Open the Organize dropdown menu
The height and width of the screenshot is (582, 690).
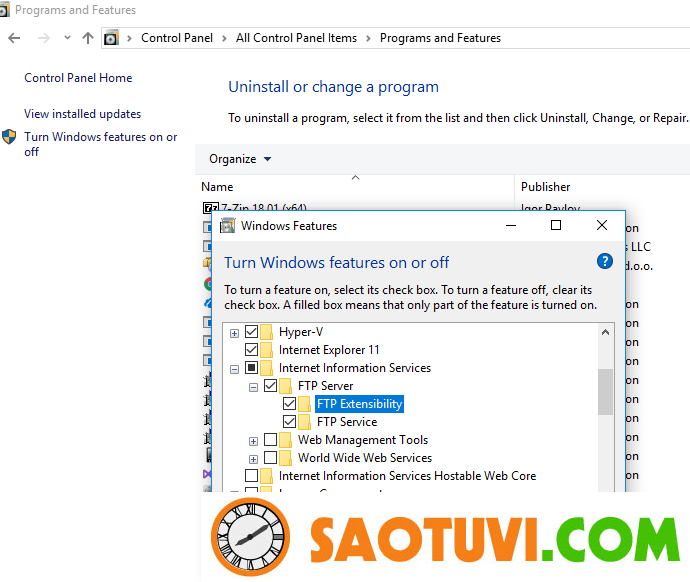(240, 159)
